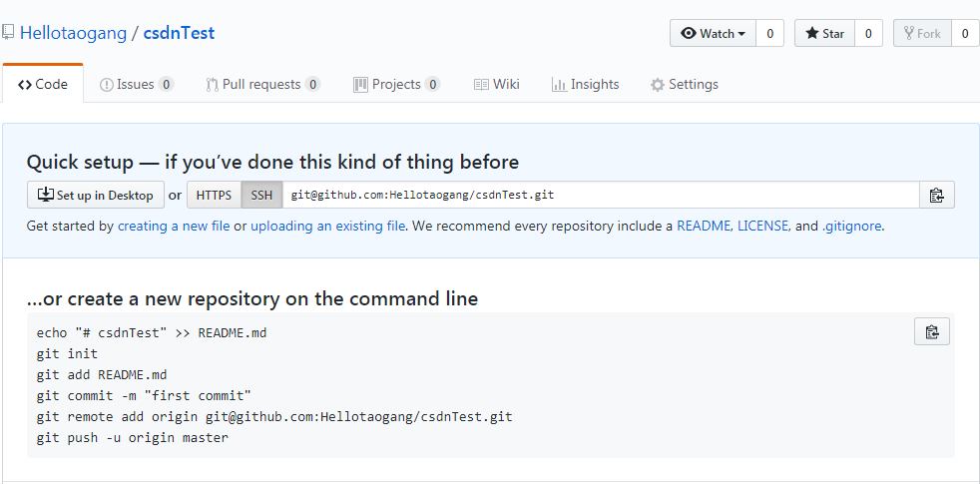Click the git commit -m "first commit" line
Viewport: 980px width, 484px height.
point(144,396)
